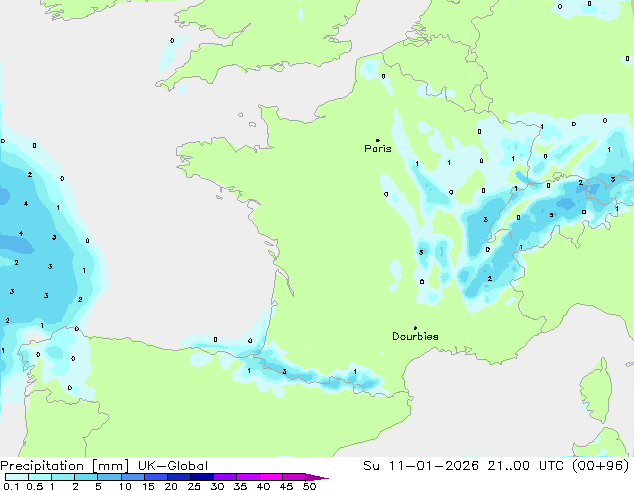This screenshot has width=634, height=490.
Task: Click the legend value label '0.5'
Action: 35,486
